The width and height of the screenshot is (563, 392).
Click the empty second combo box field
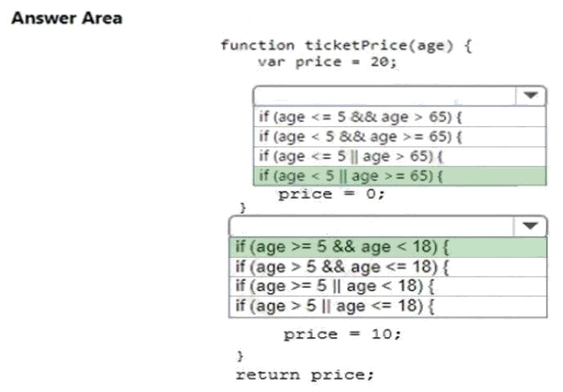tap(372, 225)
